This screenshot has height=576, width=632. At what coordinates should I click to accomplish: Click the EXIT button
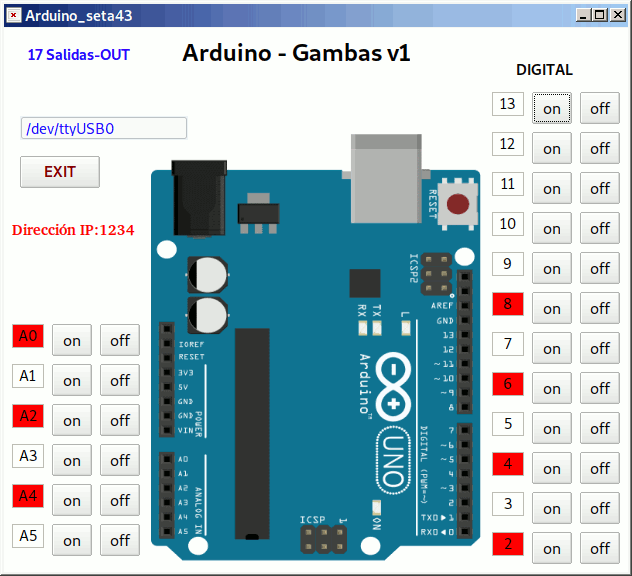pyautogui.click(x=60, y=172)
